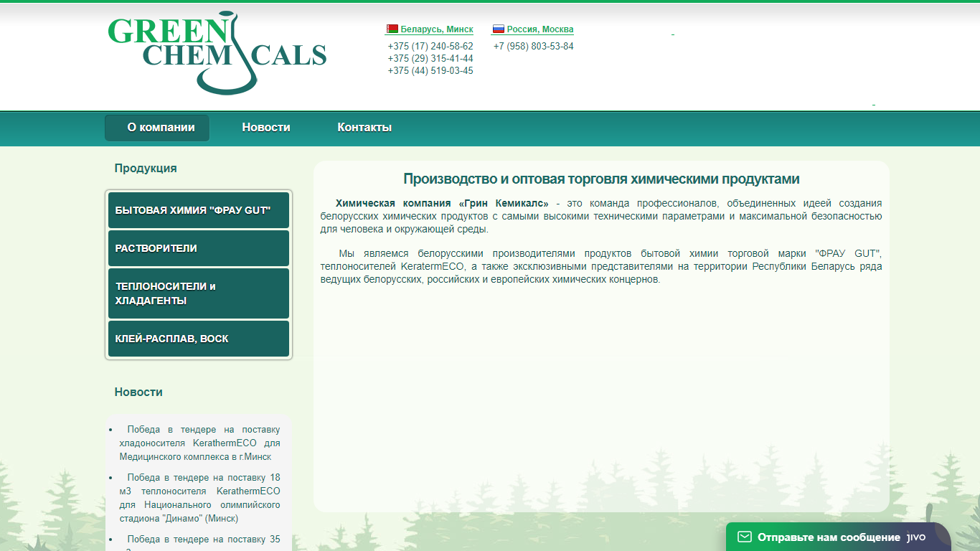
Task: Click the heading 'Производство и оптовая торговля химическими продуктами'
Action: coord(601,179)
